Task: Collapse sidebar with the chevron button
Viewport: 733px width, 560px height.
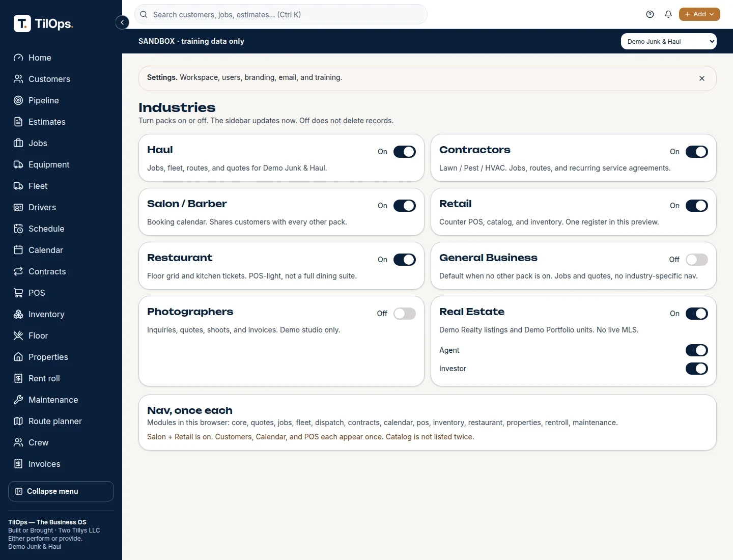Action: tap(122, 22)
